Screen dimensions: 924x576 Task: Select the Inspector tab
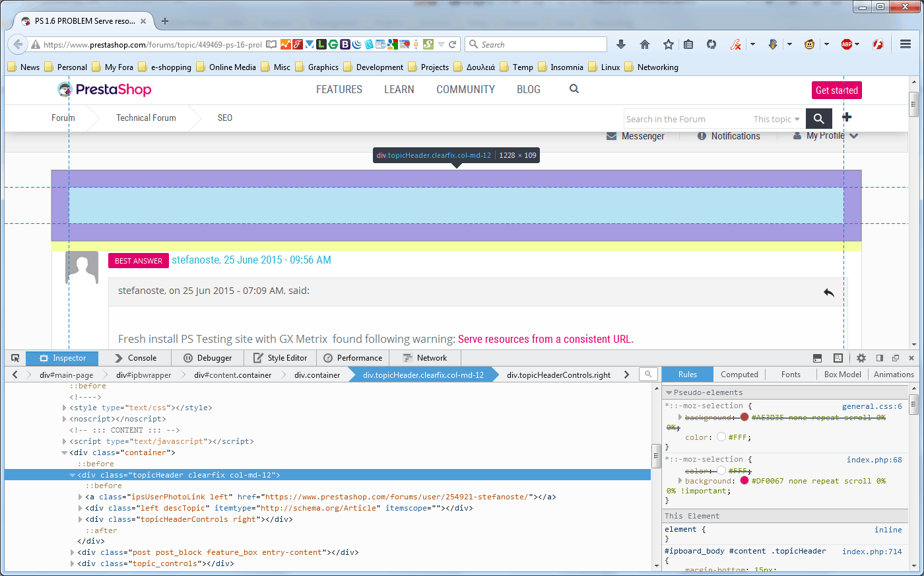coord(63,358)
